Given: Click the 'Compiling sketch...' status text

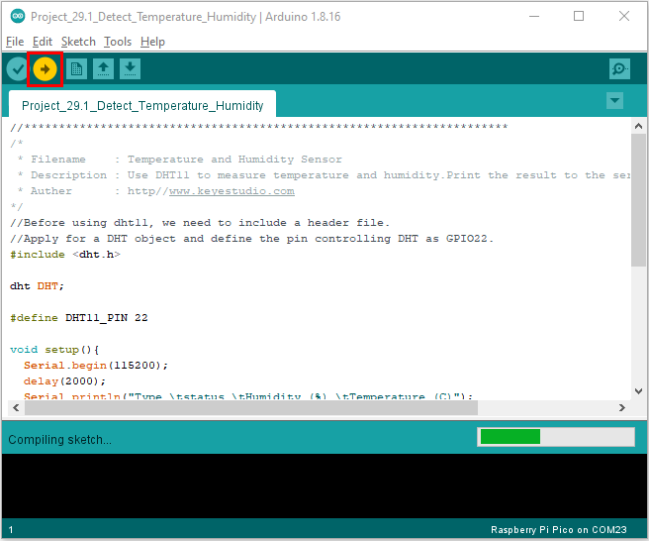Looking at the screenshot, I should click(60, 439).
